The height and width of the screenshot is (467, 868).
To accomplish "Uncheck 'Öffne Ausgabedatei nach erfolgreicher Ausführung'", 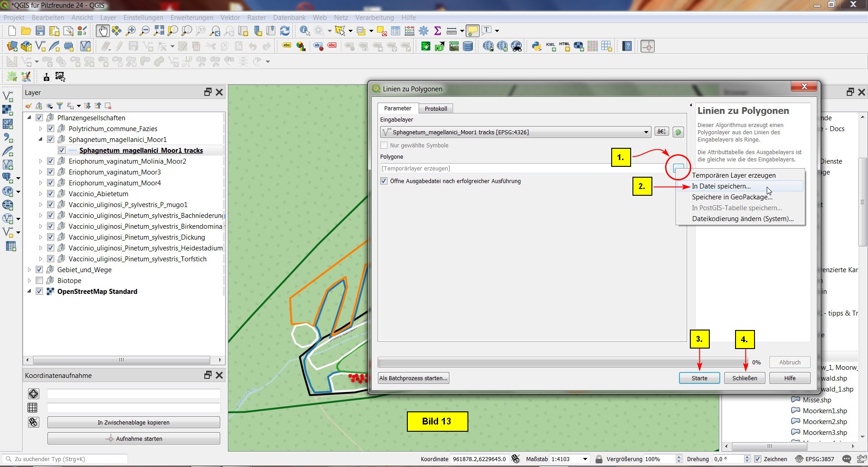I will [384, 181].
